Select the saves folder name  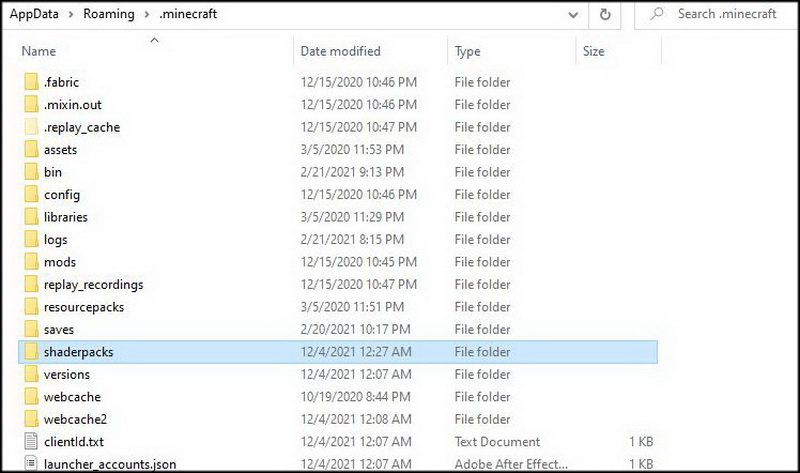pos(59,329)
